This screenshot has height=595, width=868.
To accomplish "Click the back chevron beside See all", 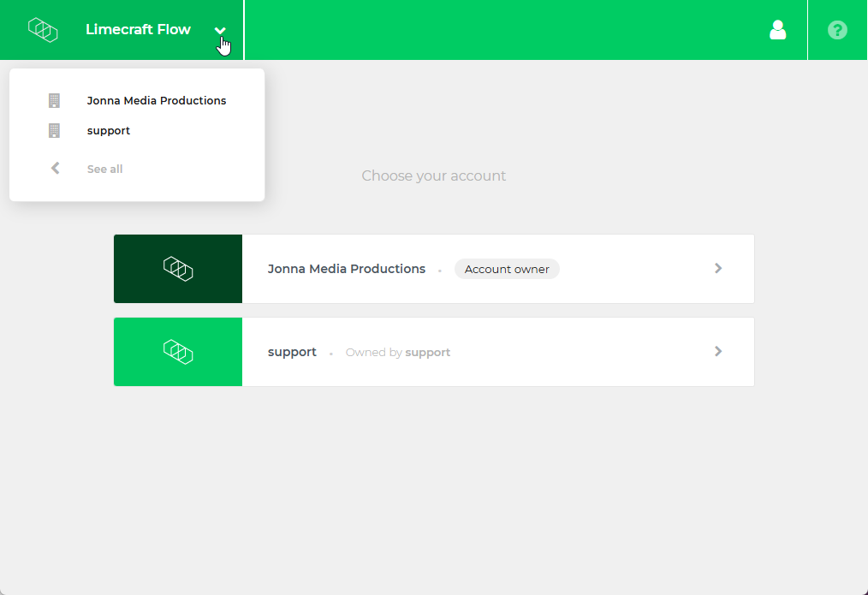I will (55, 169).
